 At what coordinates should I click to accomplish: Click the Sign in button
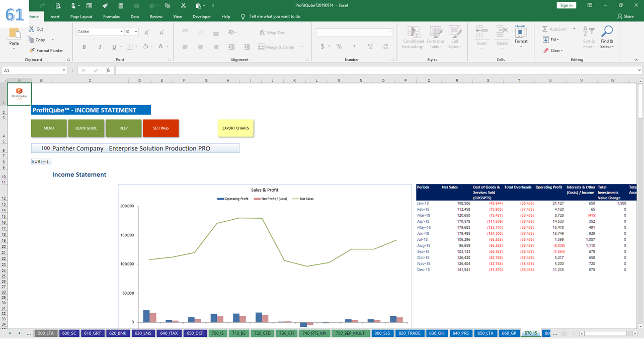point(567,6)
